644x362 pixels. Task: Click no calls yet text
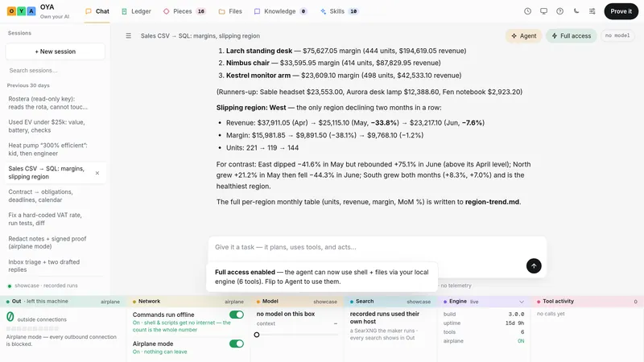coord(551,314)
